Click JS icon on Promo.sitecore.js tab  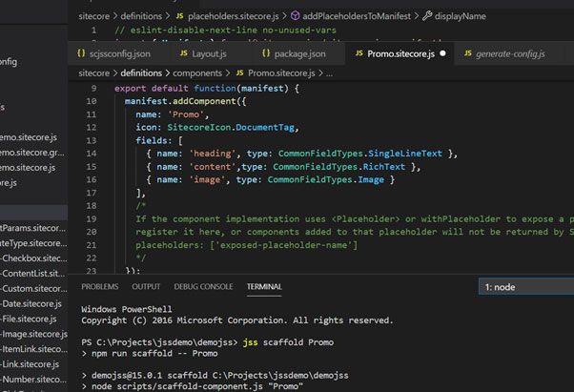359,53
